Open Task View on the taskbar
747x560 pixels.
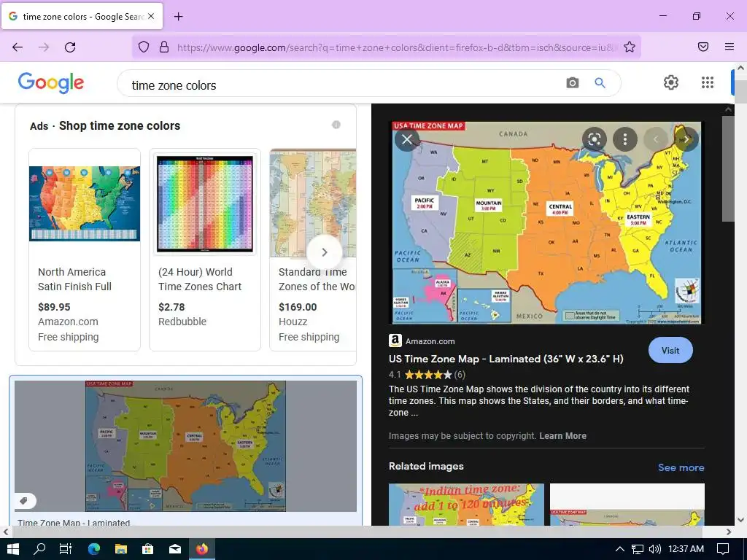[66, 548]
